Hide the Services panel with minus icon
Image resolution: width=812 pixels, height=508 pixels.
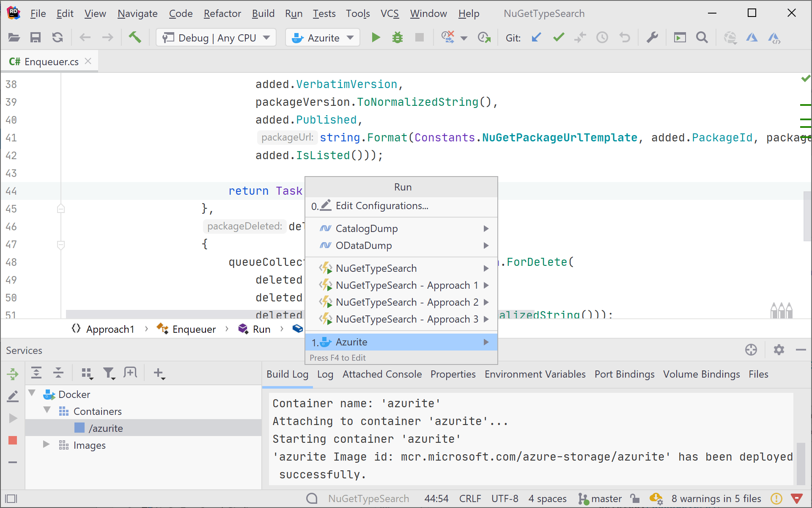(x=801, y=350)
